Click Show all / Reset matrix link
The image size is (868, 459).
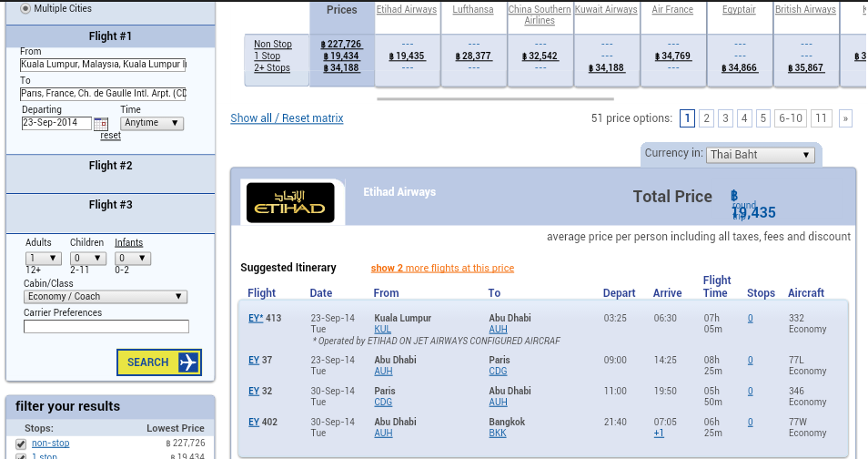coord(287,118)
